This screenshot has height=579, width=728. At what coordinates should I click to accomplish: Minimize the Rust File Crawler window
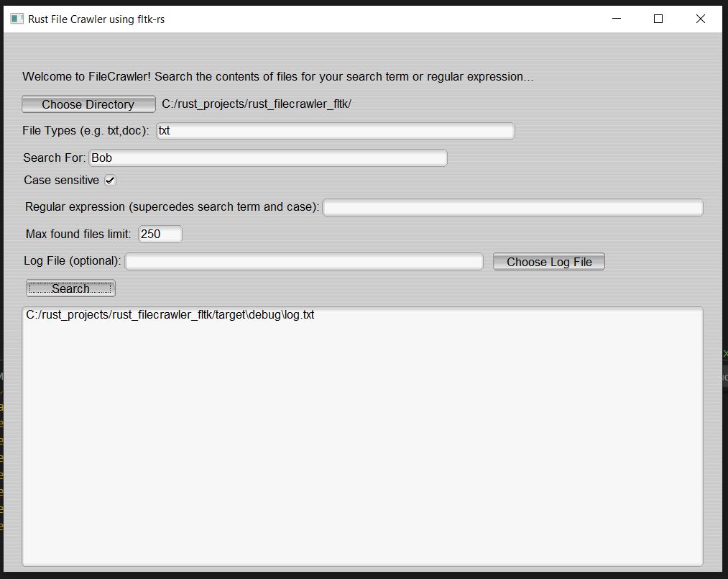pos(616,19)
